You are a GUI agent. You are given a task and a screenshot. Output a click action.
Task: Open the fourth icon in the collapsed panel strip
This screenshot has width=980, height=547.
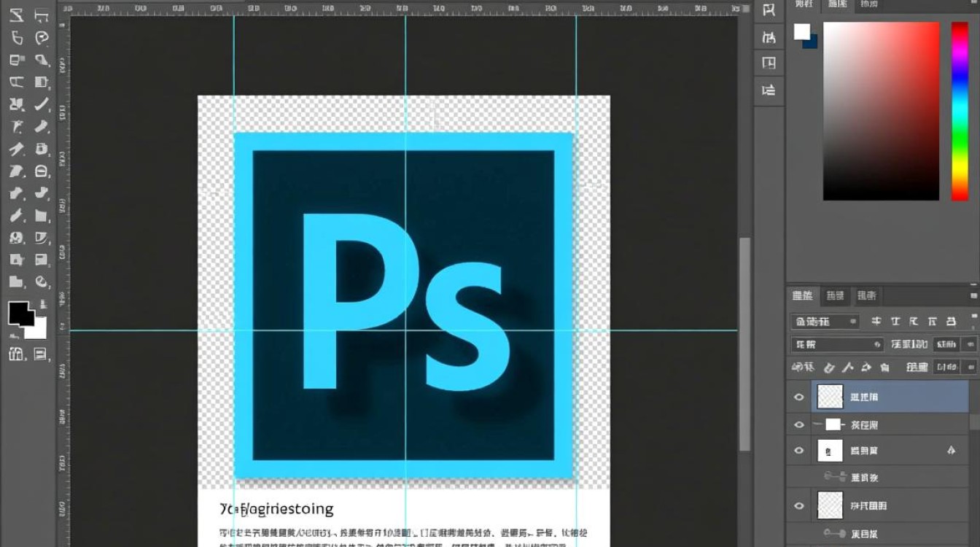[x=769, y=90]
